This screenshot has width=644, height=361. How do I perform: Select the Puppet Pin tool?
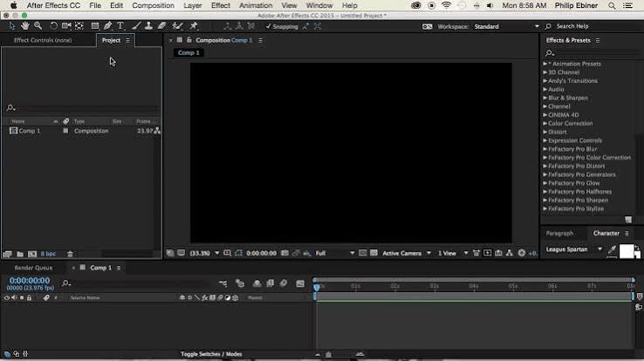pos(194,26)
